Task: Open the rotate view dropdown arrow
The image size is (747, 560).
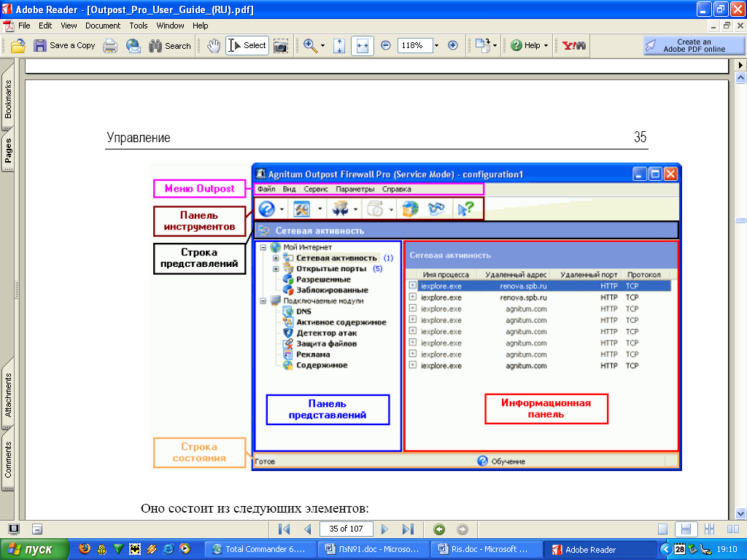Action: (495, 46)
